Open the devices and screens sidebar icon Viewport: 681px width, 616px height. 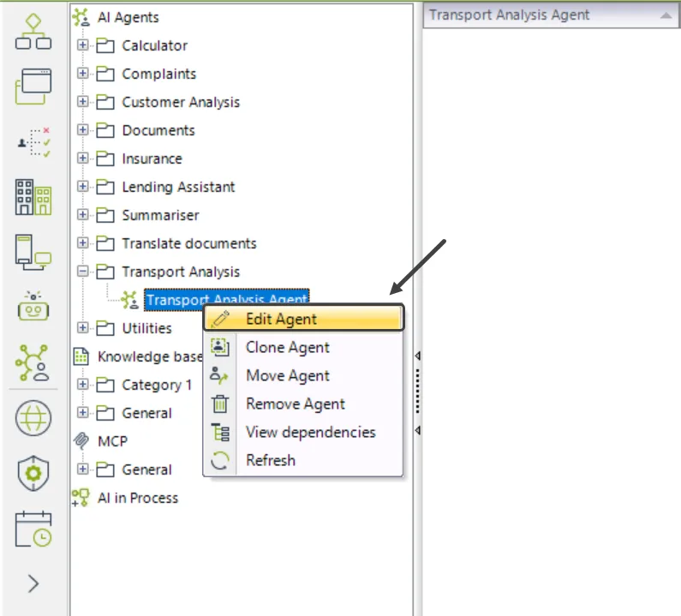pos(33,253)
